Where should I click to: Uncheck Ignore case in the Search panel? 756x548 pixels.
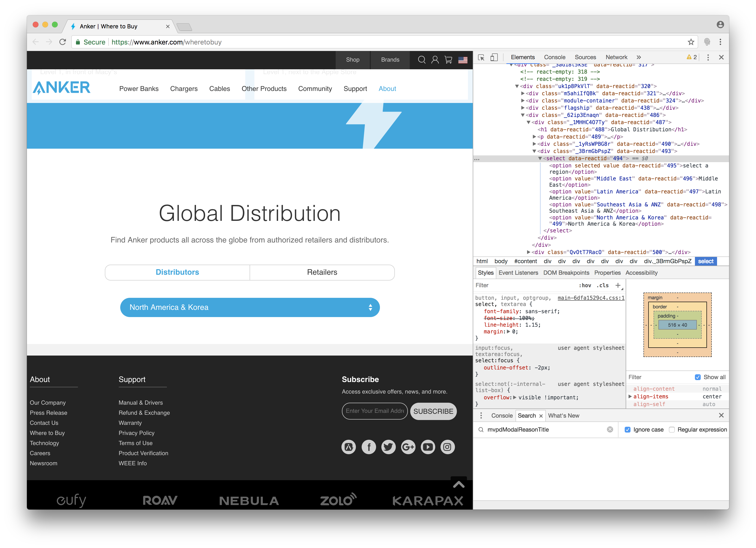point(628,430)
